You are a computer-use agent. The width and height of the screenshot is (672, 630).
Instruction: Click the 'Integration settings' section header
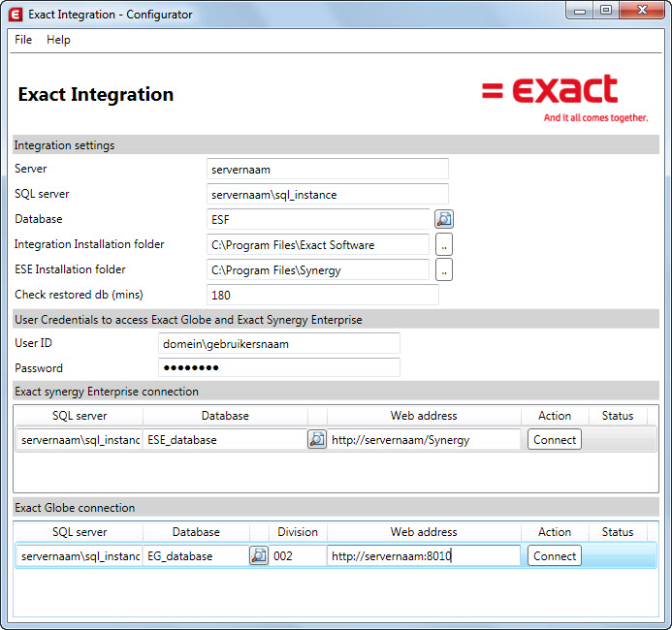(x=336, y=144)
